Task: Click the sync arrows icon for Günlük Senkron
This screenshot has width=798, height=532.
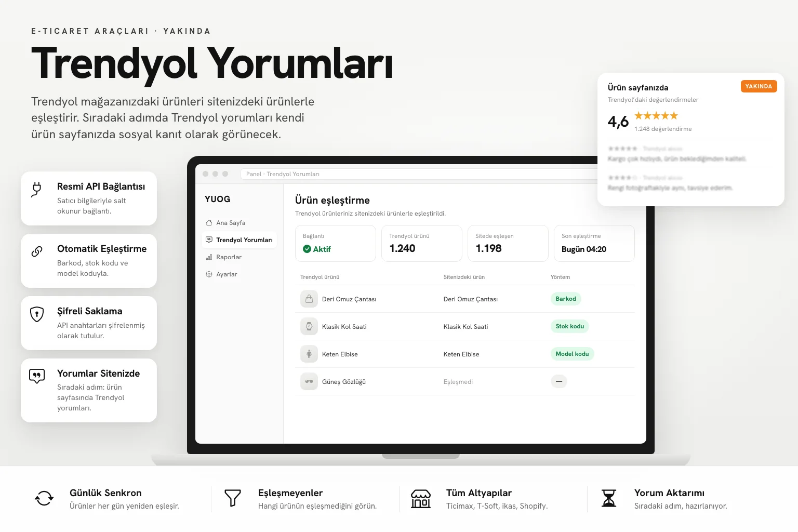Action: click(44, 498)
